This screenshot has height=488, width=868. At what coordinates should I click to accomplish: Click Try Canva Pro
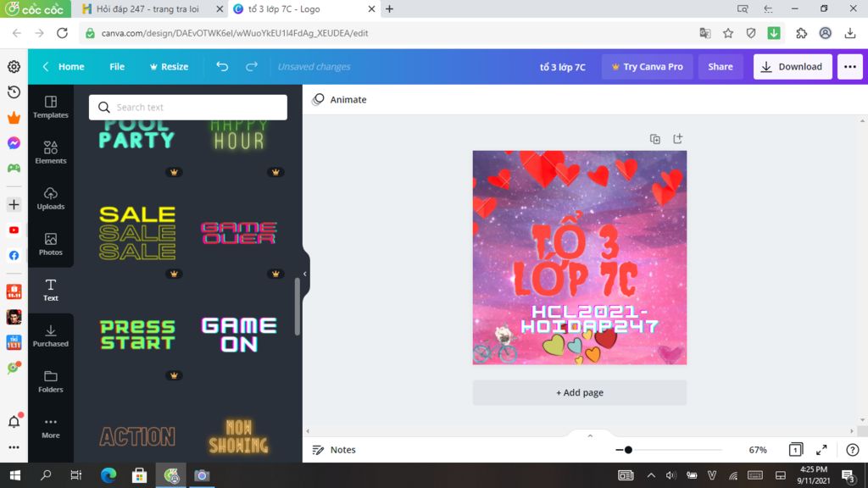(x=647, y=66)
